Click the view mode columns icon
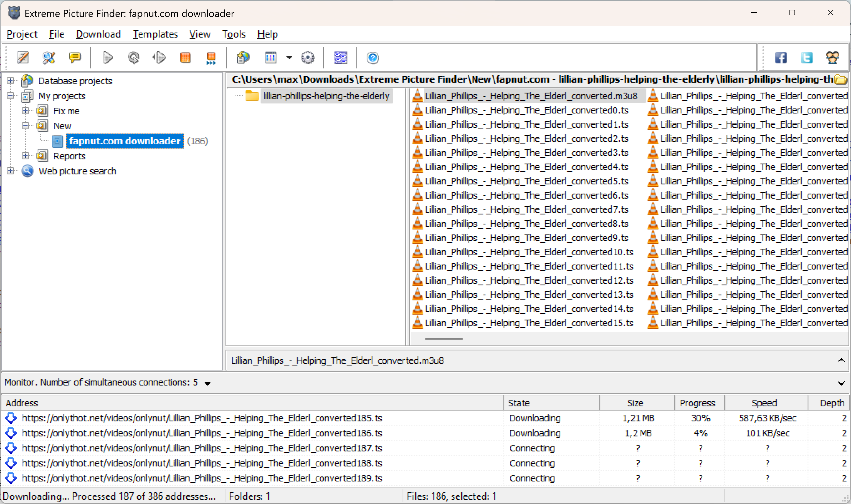 tap(271, 58)
